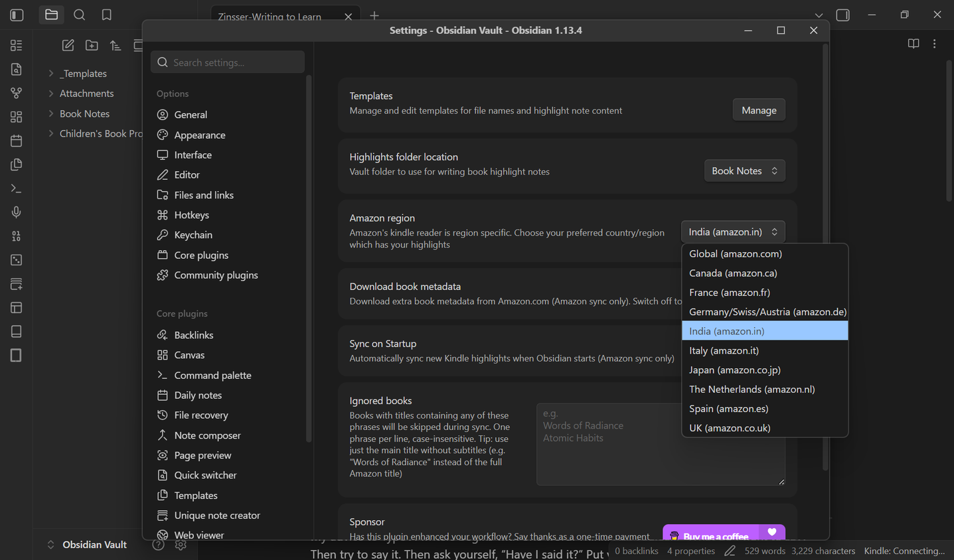Collapse the left sidebar panel icon
954x560 pixels.
17,15
